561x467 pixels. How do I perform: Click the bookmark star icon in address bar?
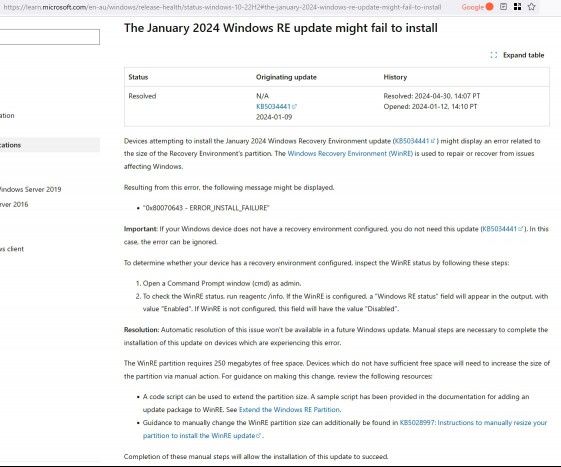pyautogui.click(x=531, y=6)
